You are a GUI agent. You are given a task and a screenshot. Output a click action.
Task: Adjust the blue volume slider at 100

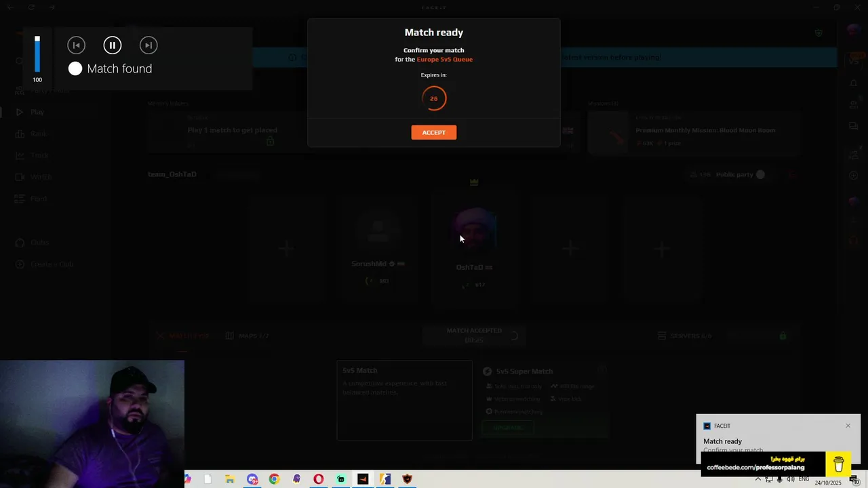tap(37, 54)
